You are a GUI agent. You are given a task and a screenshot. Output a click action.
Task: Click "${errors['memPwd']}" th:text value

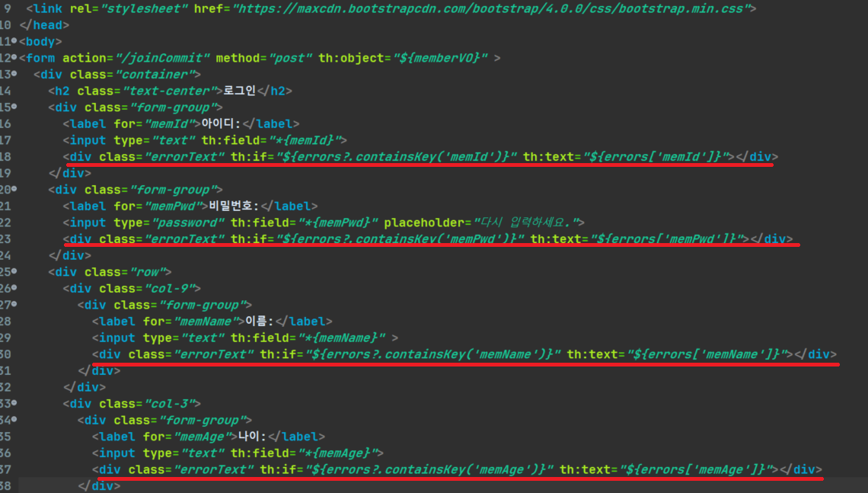pyautogui.click(x=666, y=239)
